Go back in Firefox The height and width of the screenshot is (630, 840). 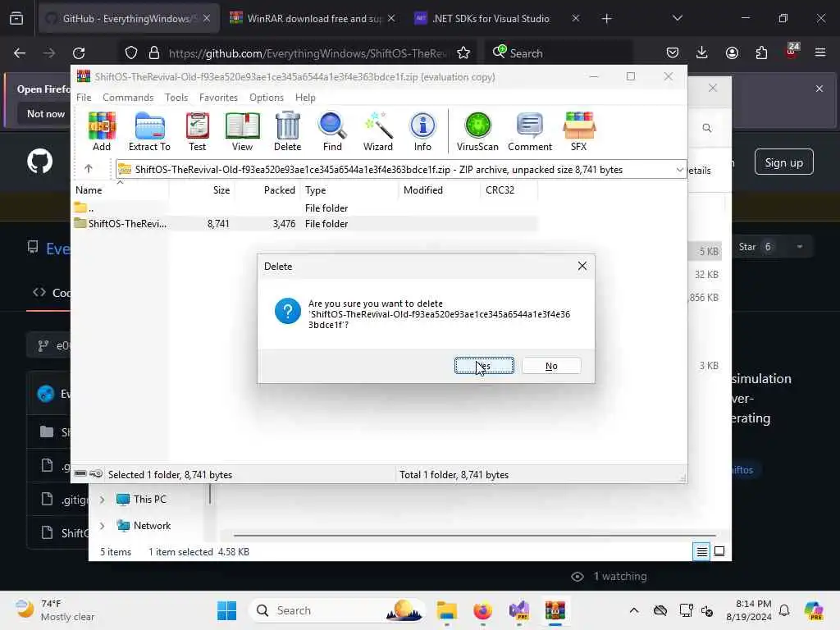tap(20, 53)
